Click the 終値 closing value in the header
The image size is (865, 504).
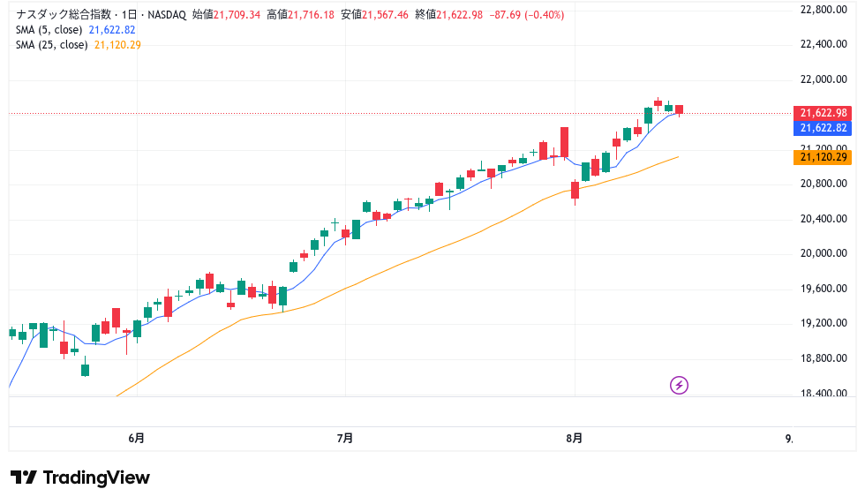click(x=460, y=15)
